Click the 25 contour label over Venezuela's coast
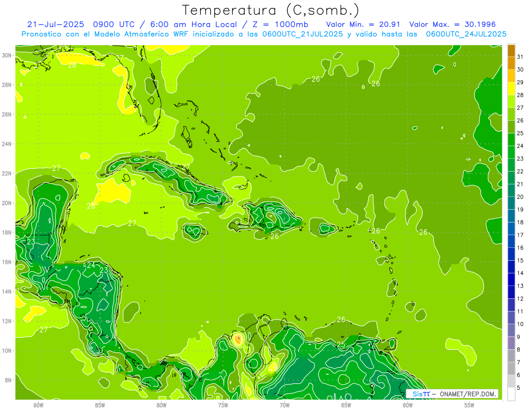The image size is (532, 411). pyautogui.click(x=341, y=344)
